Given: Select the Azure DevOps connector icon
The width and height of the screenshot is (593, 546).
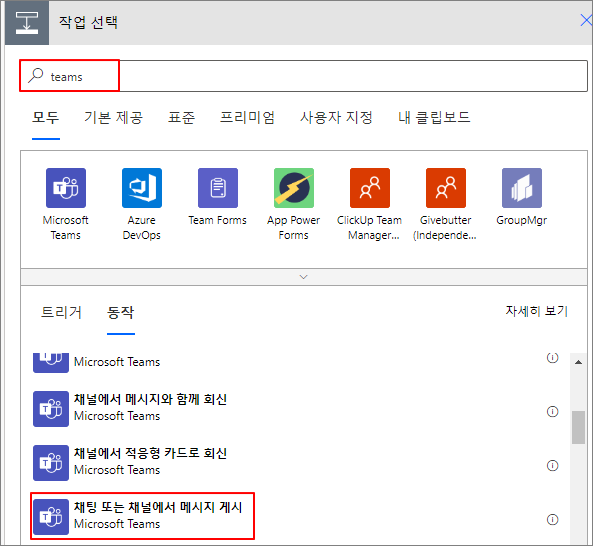Looking at the screenshot, I should click(142, 188).
